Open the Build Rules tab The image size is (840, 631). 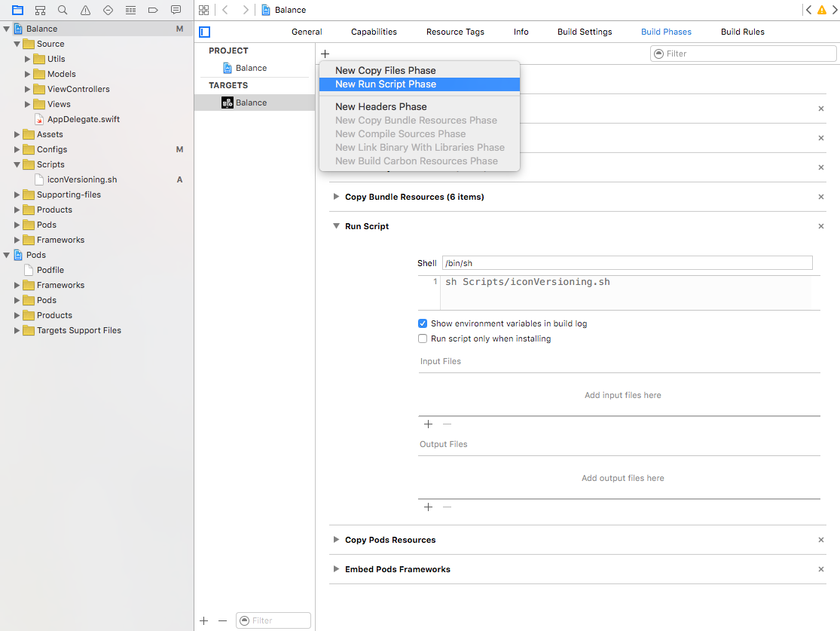(743, 32)
